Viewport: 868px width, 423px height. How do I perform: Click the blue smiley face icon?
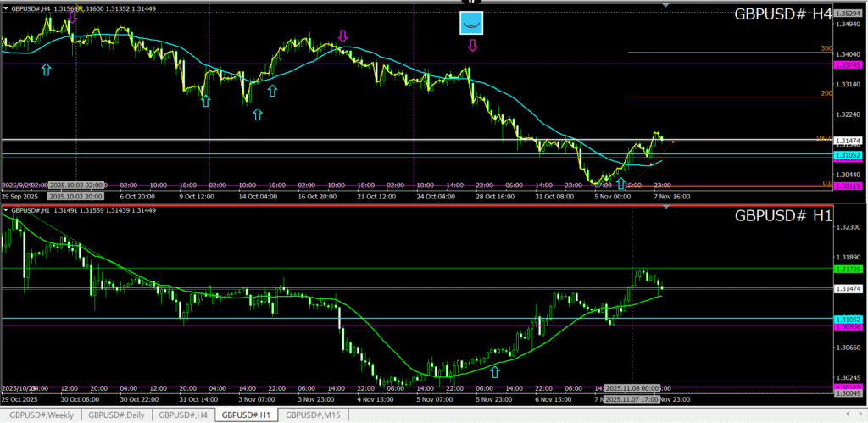pyautogui.click(x=471, y=23)
